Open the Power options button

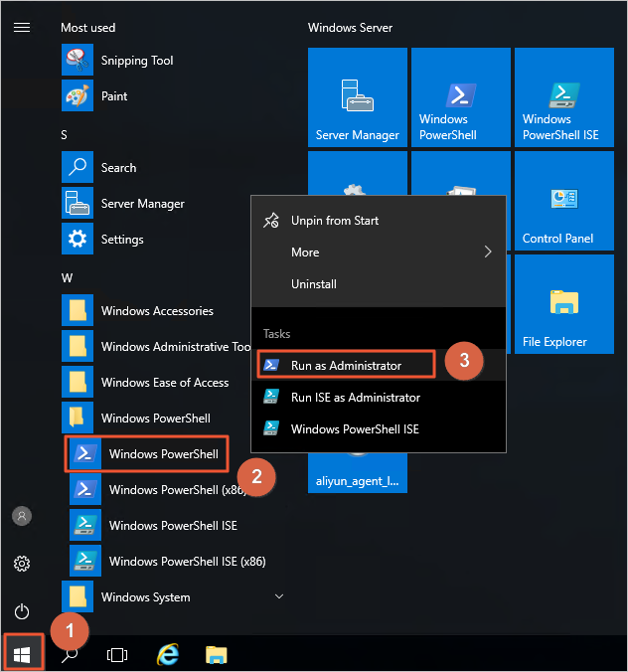(x=22, y=611)
